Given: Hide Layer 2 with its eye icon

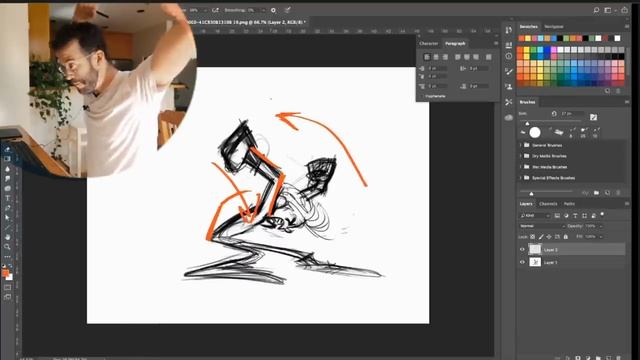Looking at the screenshot, I should 522,249.
